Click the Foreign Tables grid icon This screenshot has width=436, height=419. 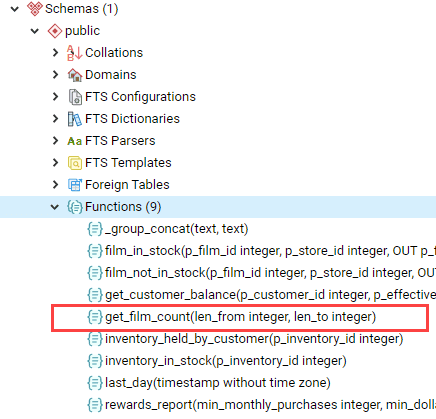[75, 185]
